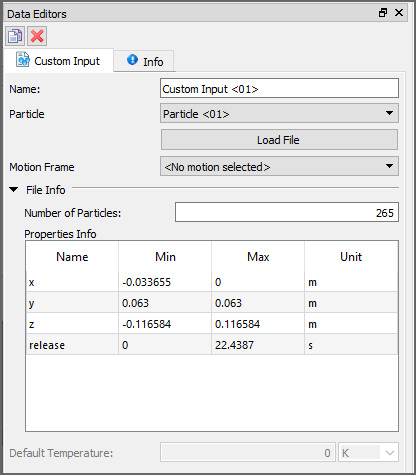
Task: Switch to the Info tab
Action: 144,61
